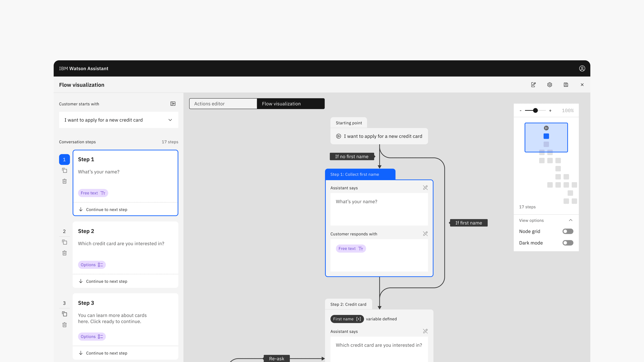
Task: Duplicate Step 3 using copy icon
Action: click(x=65, y=314)
